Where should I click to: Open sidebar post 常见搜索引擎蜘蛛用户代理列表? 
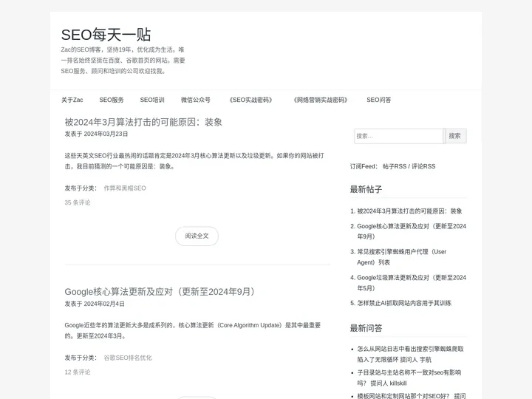(402, 257)
